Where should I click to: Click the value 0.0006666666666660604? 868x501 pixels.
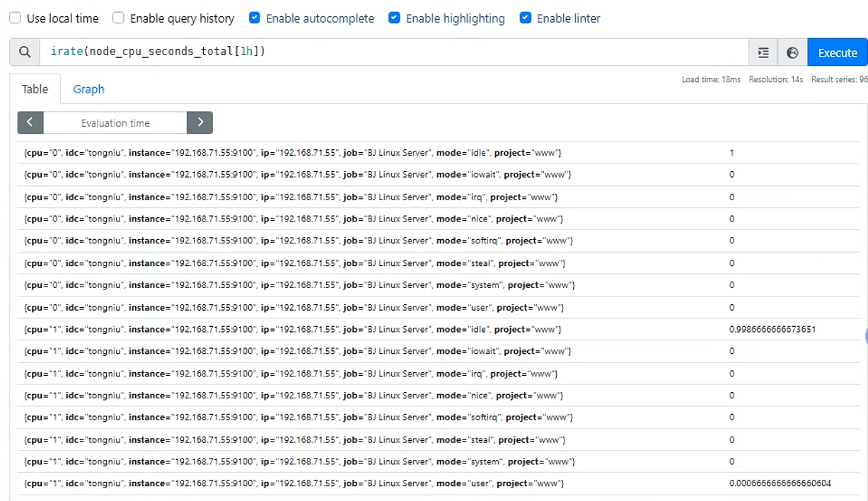780,483
